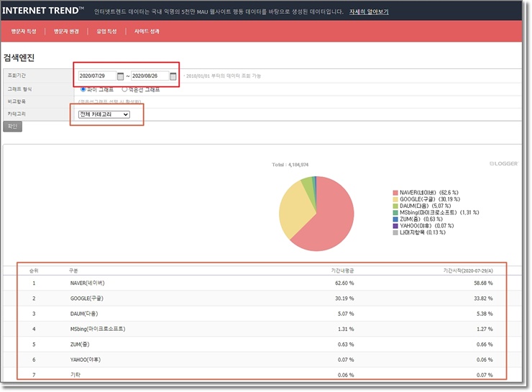Click DAUM(다음) in the table
The image size is (532, 392).
click(x=84, y=314)
